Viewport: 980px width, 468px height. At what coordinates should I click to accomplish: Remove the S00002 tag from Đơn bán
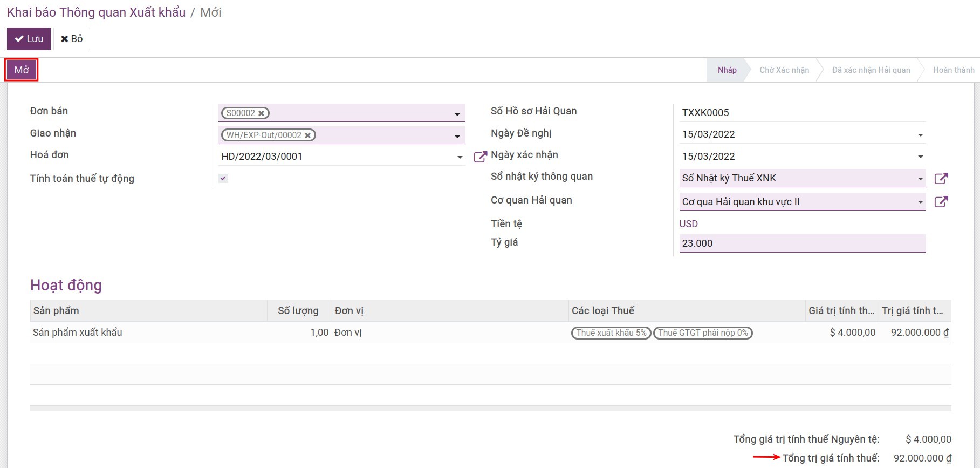(262, 113)
